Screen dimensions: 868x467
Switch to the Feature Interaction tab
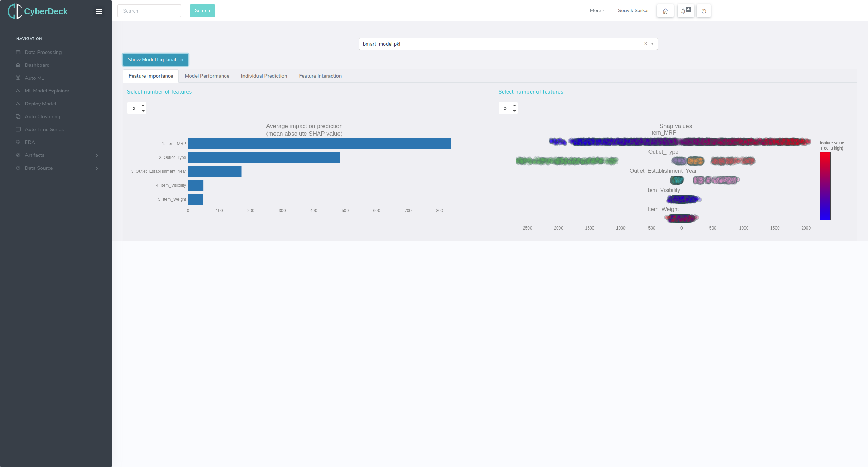[x=320, y=76]
